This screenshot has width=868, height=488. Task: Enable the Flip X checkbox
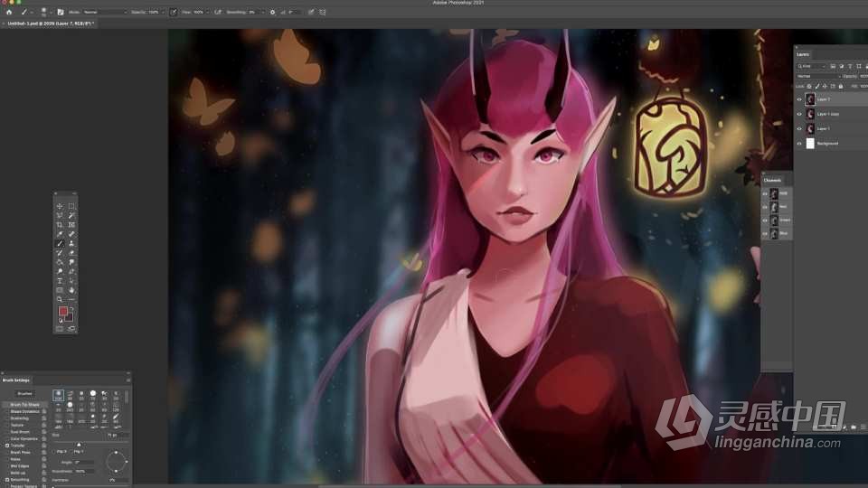point(53,452)
